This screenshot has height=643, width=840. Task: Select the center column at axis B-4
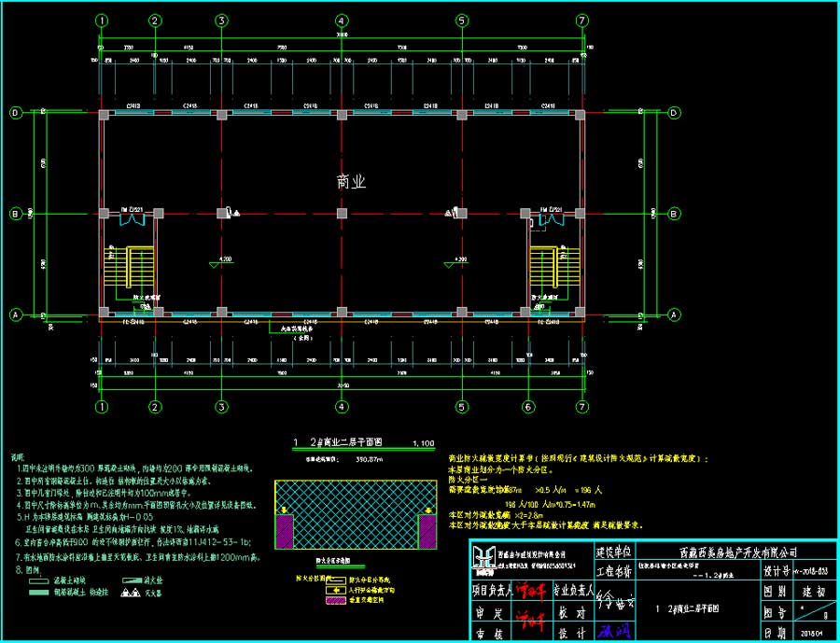(x=342, y=214)
